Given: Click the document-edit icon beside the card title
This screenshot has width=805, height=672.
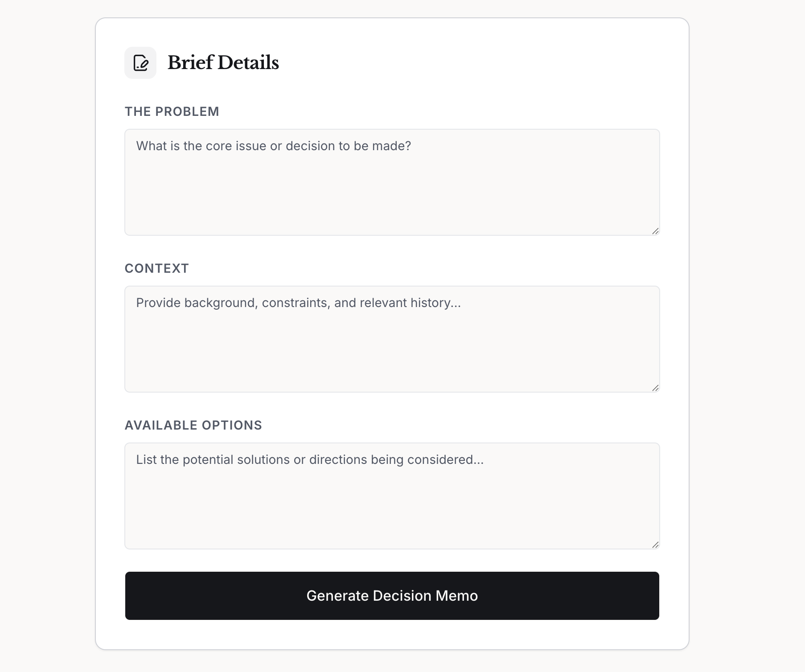Looking at the screenshot, I should [x=140, y=62].
